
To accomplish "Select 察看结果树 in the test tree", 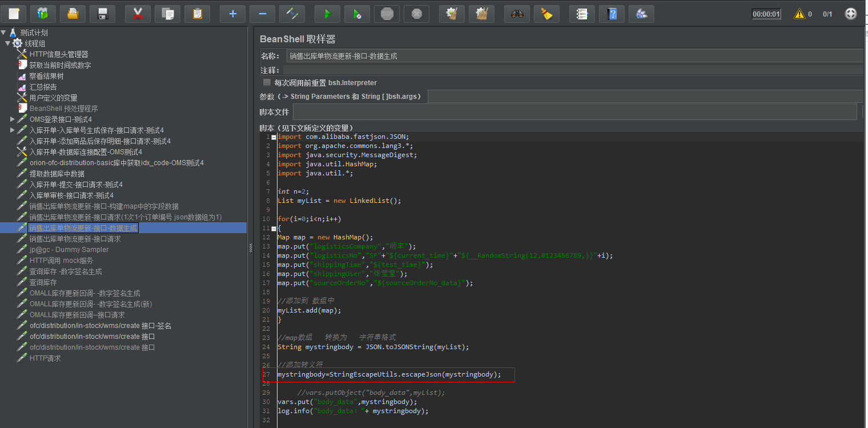I will tap(46, 76).
